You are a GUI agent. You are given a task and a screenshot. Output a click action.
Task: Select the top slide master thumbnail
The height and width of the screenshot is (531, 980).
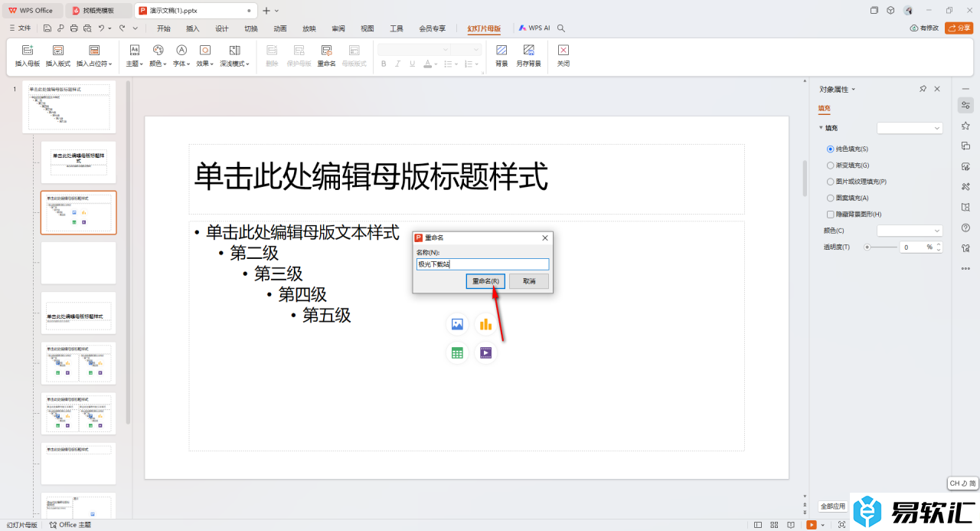tap(69, 107)
